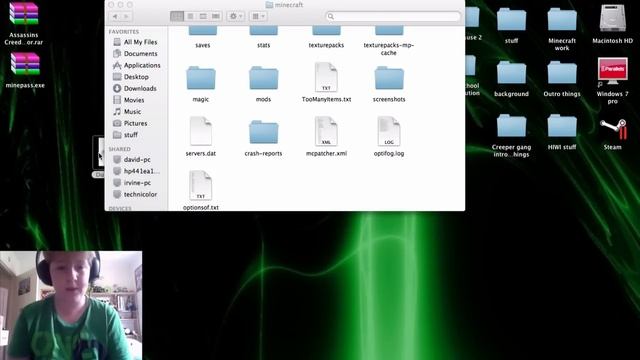The image size is (640, 360).
Task: Click the texturepacks folder label
Action: pyautogui.click(x=326, y=45)
